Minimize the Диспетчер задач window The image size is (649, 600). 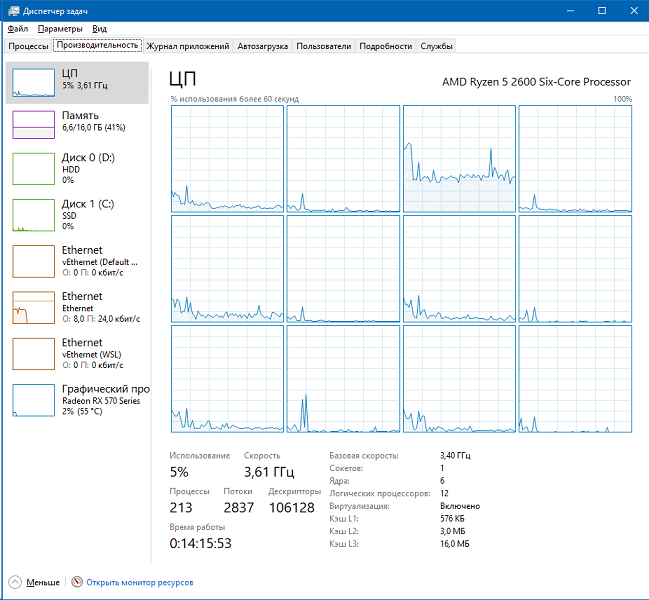(x=570, y=11)
